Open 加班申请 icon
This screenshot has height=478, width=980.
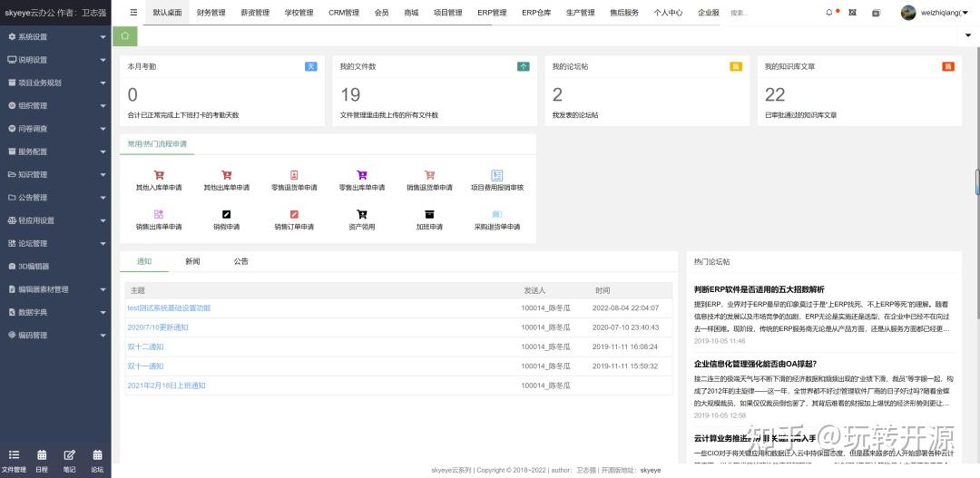pos(429,215)
